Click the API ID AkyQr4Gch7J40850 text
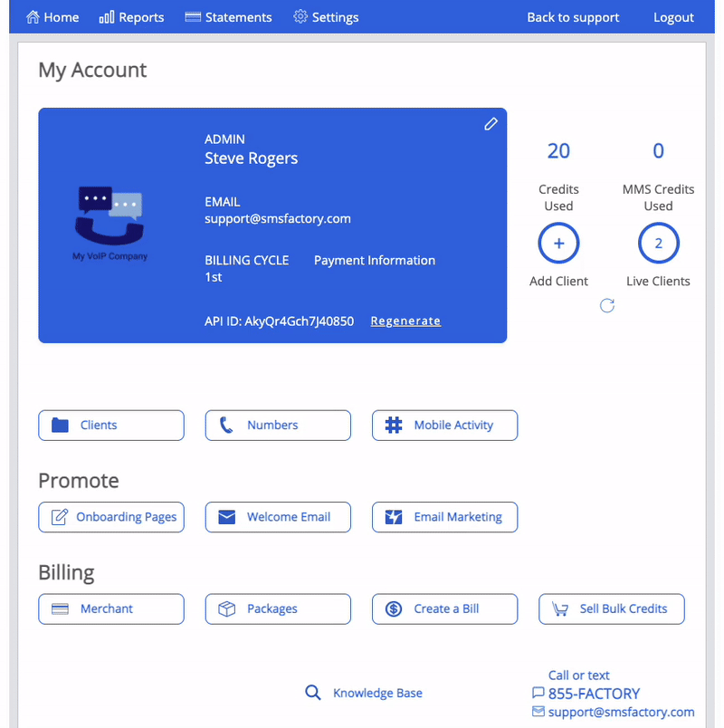The height and width of the screenshot is (728, 724). point(279,321)
